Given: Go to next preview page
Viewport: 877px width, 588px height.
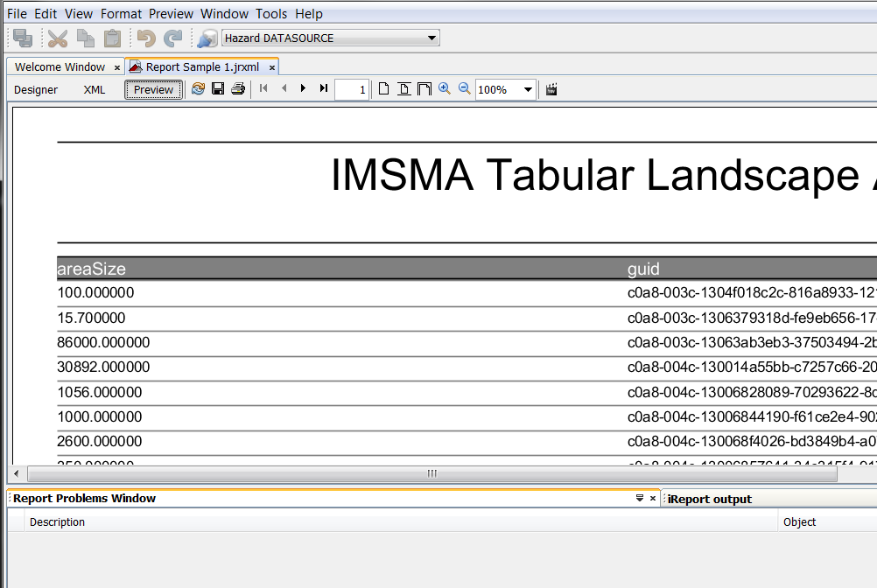Looking at the screenshot, I should pyautogui.click(x=303, y=89).
